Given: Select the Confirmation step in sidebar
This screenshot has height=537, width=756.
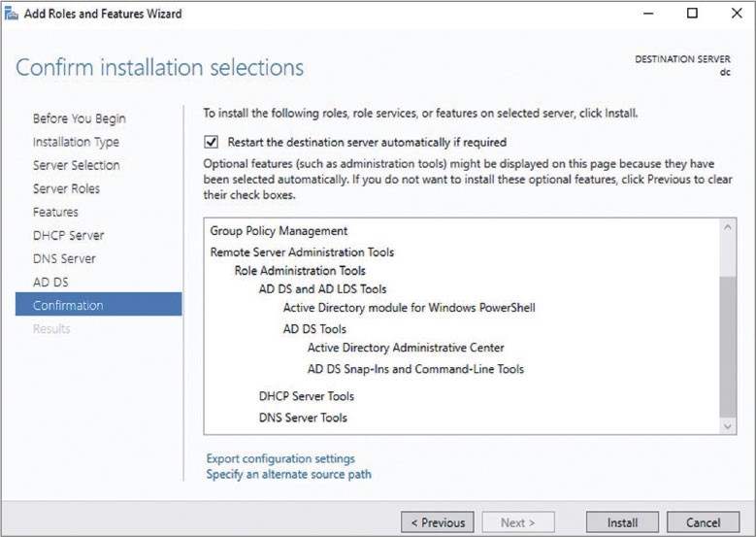Looking at the screenshot, I should click(x=68, y=305).
